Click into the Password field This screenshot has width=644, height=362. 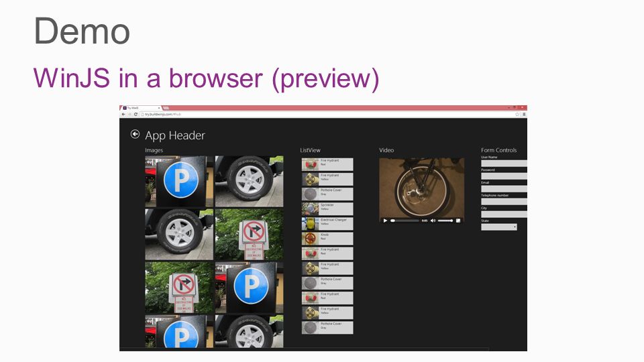click(x=504, y=176)
